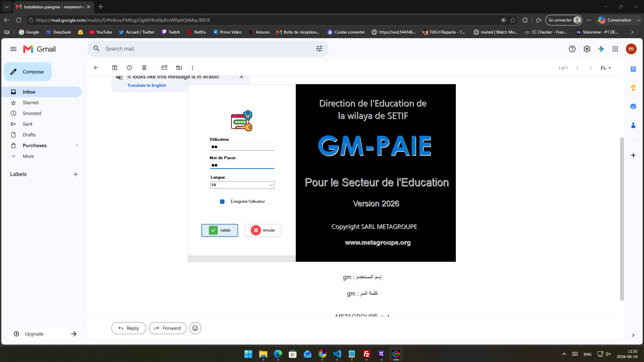The height and width of the screenshot is (362, 644).
Task: Open Sent folder
Action: [42, 124]
